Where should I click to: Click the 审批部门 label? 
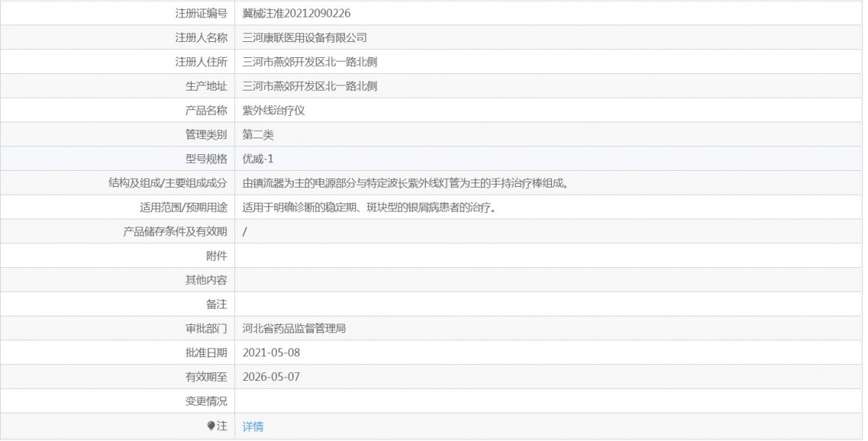[206, 329]
